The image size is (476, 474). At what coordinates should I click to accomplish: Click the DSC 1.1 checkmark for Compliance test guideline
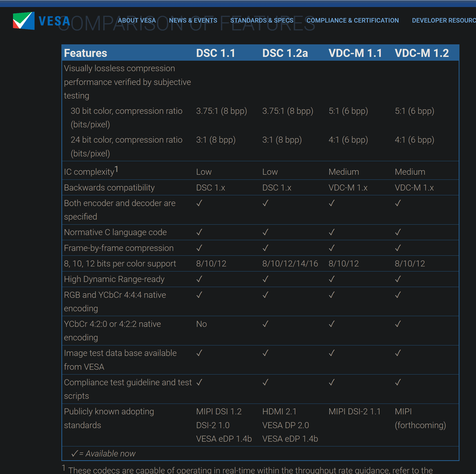click(199, 382)
